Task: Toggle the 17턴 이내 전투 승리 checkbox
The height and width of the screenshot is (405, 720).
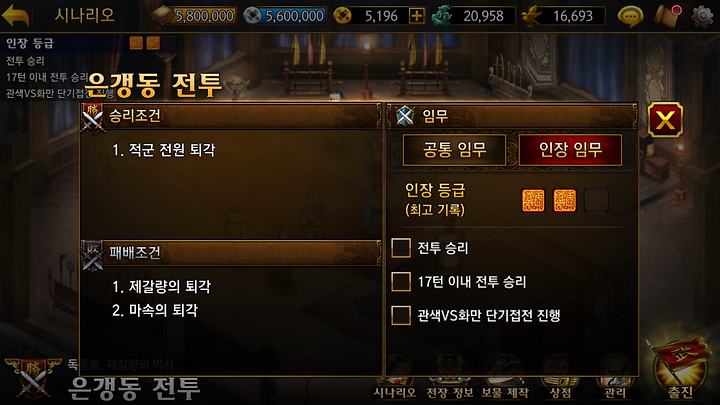Action: tap(401, 281)
